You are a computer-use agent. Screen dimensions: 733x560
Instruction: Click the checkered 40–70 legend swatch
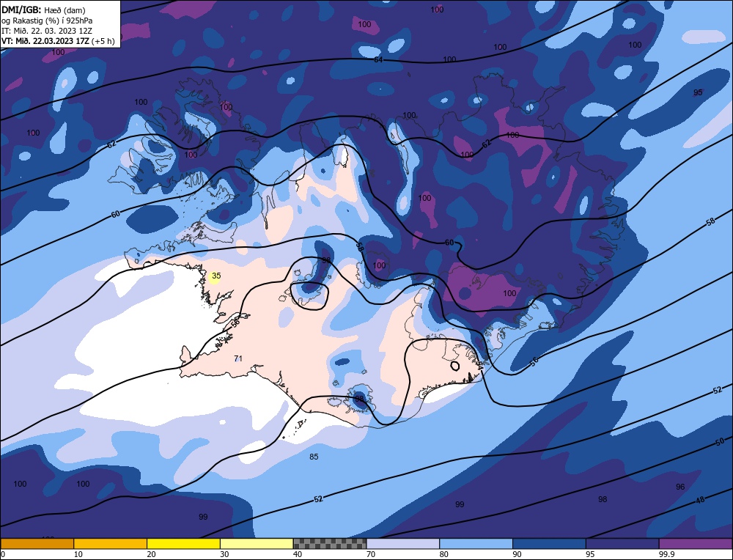point(330,543)
